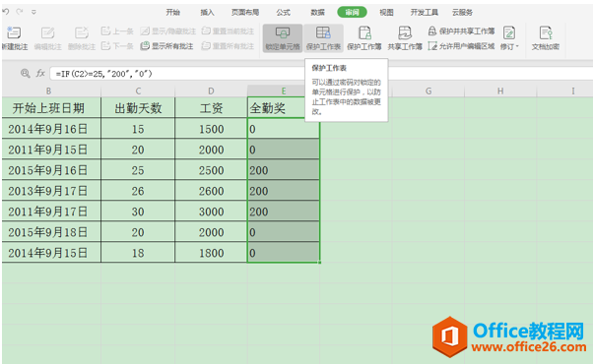593x364 pixels.
Task: Open the 数据 tab
Action: coord(317,13)
